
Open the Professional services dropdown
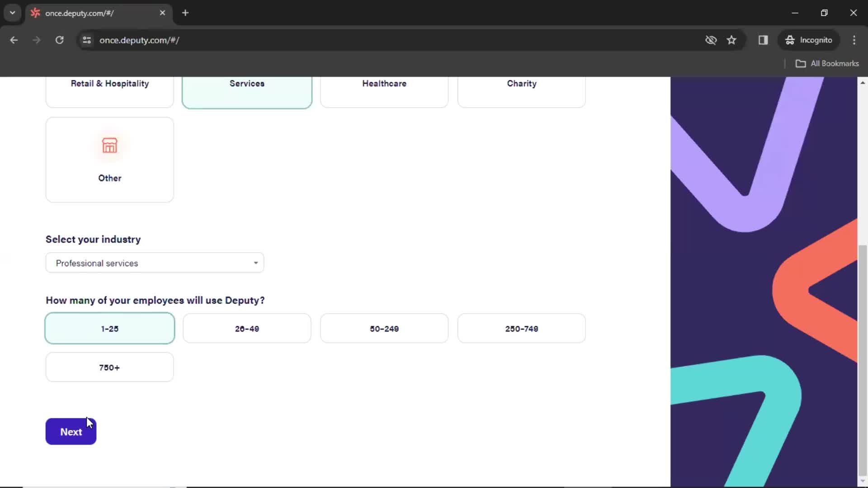(155, 263)
